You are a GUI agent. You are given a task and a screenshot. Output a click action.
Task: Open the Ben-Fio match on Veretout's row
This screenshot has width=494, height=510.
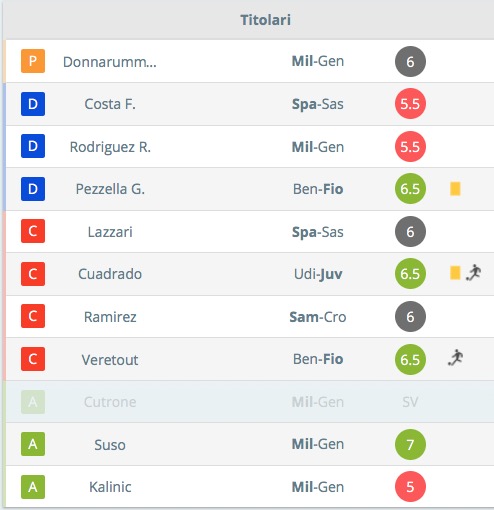pyautogui.click(x=318, y=359)
